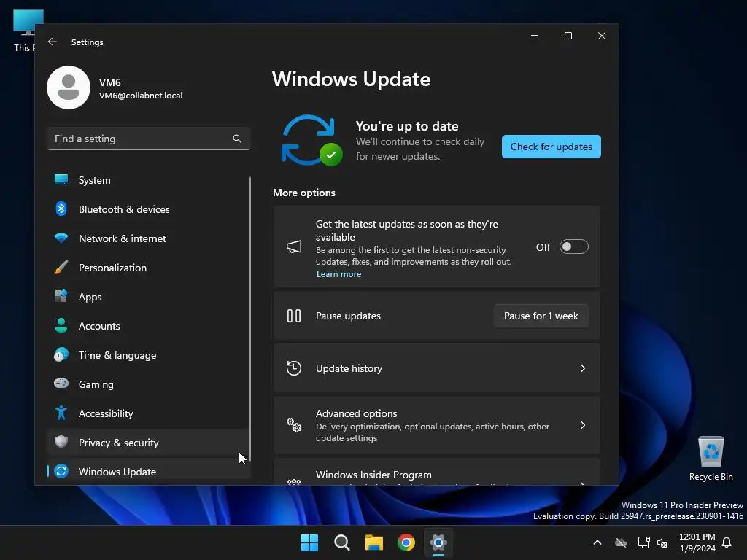Open taskbar Search
This screenshot has width=747, height=560.
coord(341,542)
